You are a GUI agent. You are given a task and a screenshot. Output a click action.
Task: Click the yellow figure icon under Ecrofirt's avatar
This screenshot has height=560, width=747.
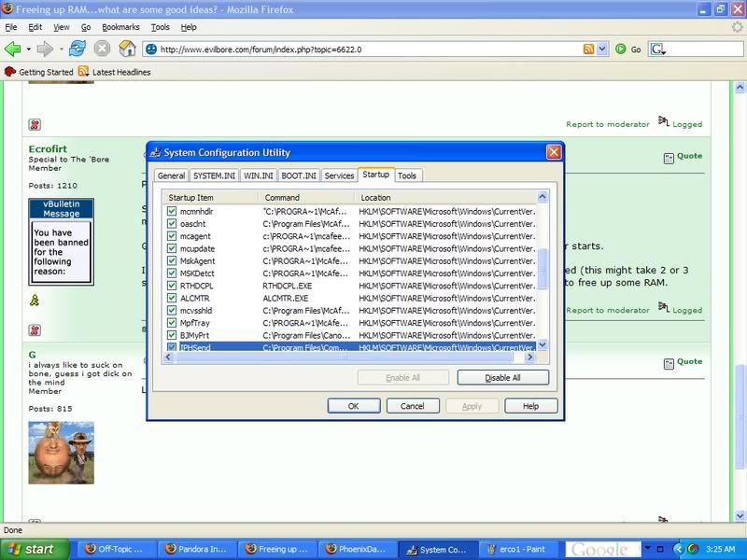pos(35,300)
